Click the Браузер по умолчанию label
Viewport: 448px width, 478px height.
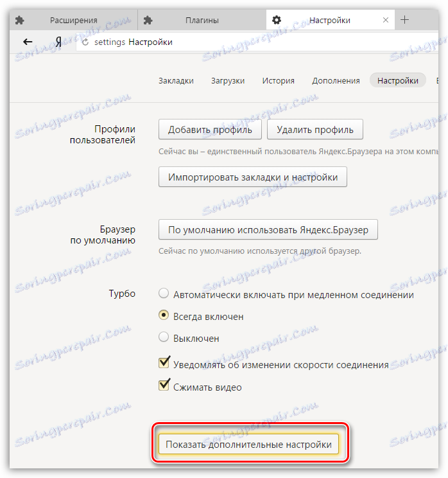pos(103,235)
